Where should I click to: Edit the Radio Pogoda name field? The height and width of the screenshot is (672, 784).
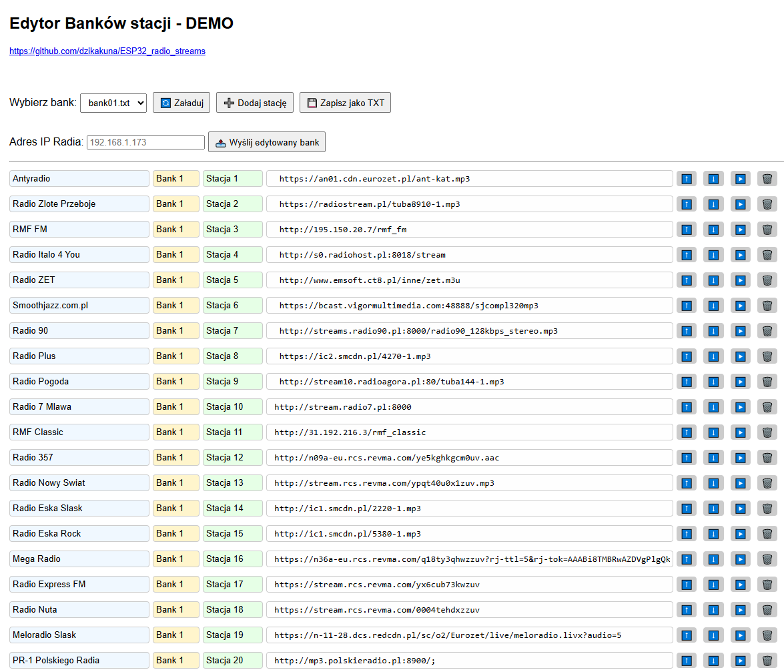(79, 382)
